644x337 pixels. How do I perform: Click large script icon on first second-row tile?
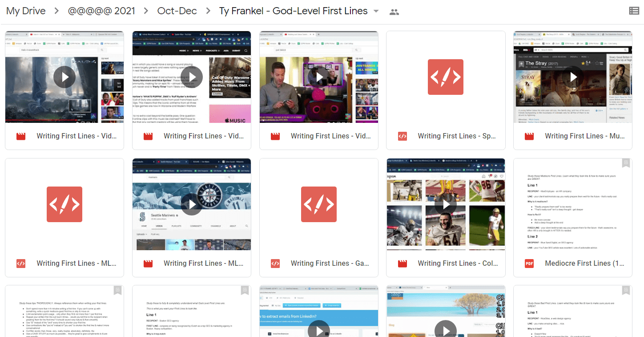coord(64,204)
